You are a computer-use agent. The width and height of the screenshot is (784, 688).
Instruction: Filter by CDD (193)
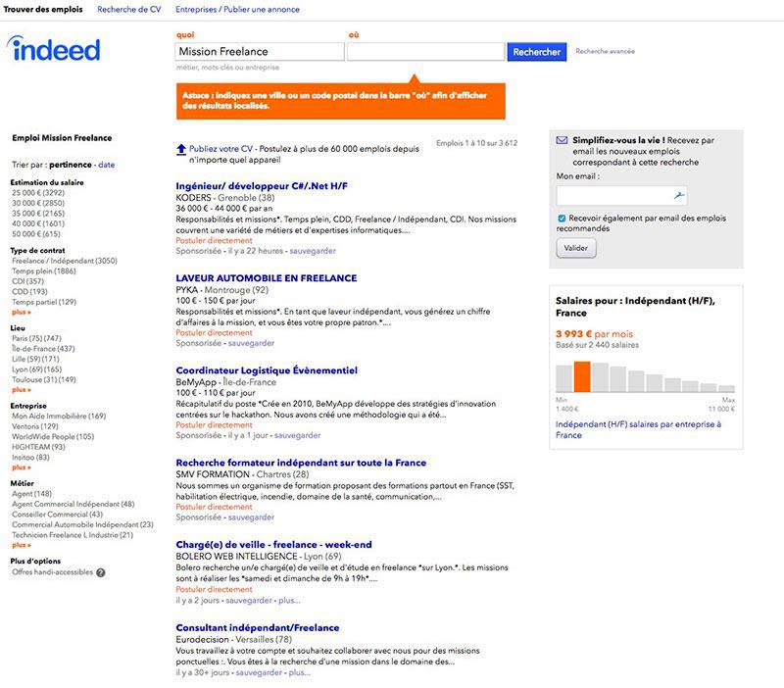pyautogui.click(x=29, y=291)
